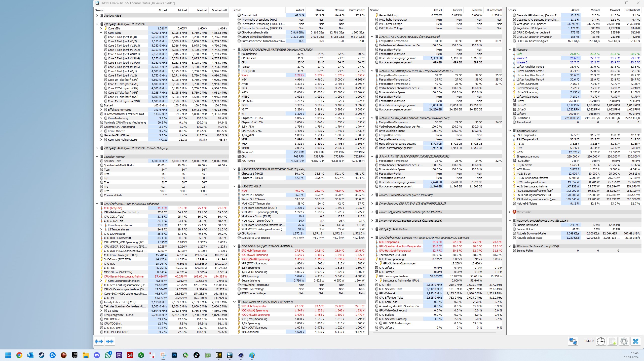Expand the PresentMon sensor group
The width and height of the screenshot is (644, 361).
coord(510,212)
